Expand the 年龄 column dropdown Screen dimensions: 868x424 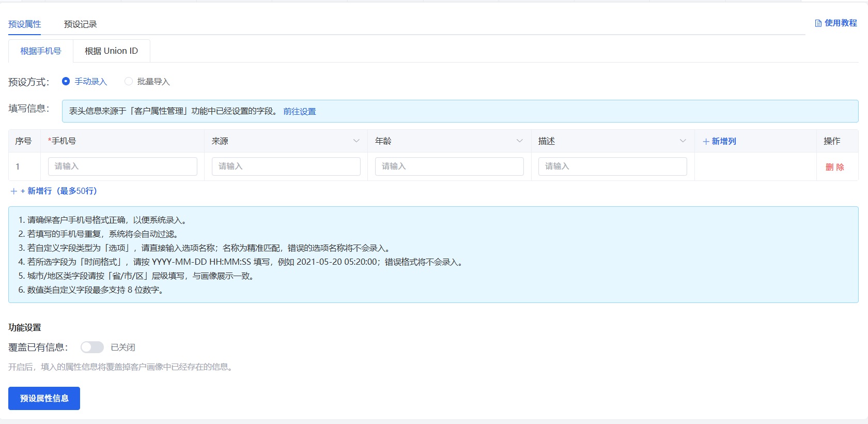click(519, 141)
